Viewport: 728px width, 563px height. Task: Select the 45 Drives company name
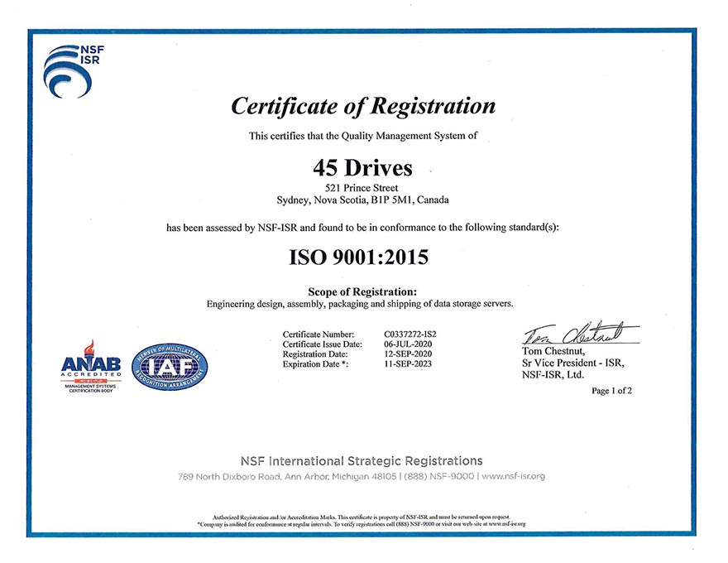[362, 167]
